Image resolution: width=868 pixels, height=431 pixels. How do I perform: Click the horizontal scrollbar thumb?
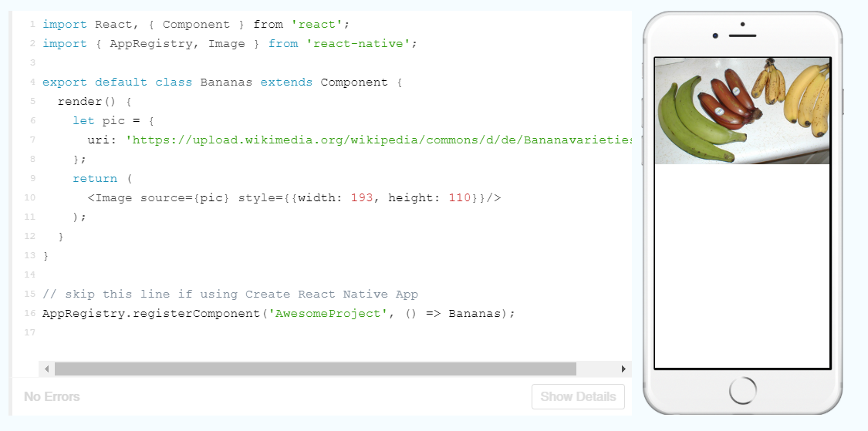[x=315, y=369]
